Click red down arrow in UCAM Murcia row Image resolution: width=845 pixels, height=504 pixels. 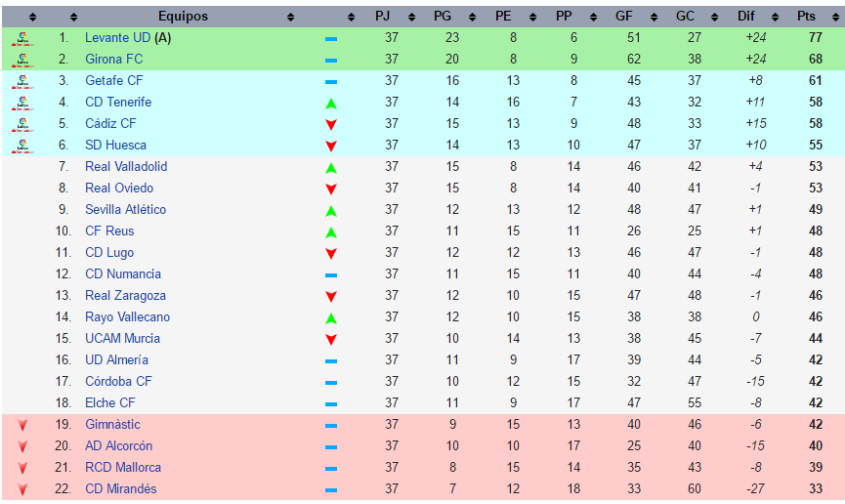tap(331, 339)
